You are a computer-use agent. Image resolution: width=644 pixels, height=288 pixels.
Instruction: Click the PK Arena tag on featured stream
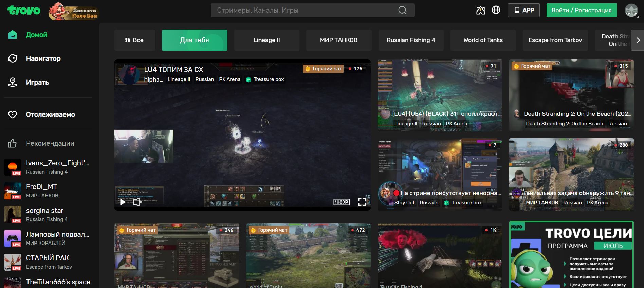(x=230, y=79)
